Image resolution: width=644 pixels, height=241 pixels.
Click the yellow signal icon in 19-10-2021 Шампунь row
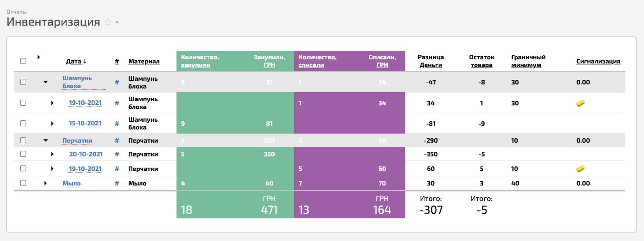point(580,103)
